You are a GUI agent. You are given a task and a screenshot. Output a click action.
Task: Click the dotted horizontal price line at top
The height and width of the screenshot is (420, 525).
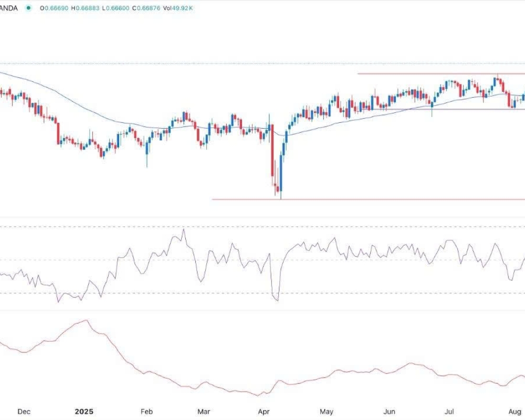pos(262,64)
